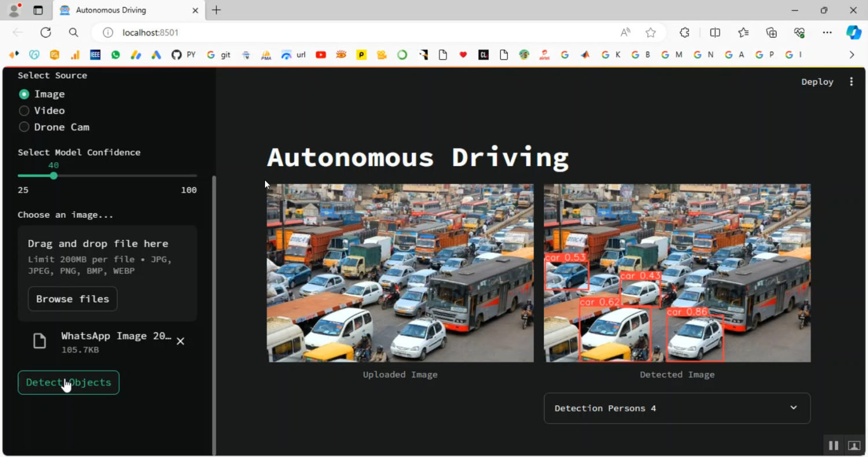
Task: Show more bookmarks overflow chevron
Action: point(851,55)
